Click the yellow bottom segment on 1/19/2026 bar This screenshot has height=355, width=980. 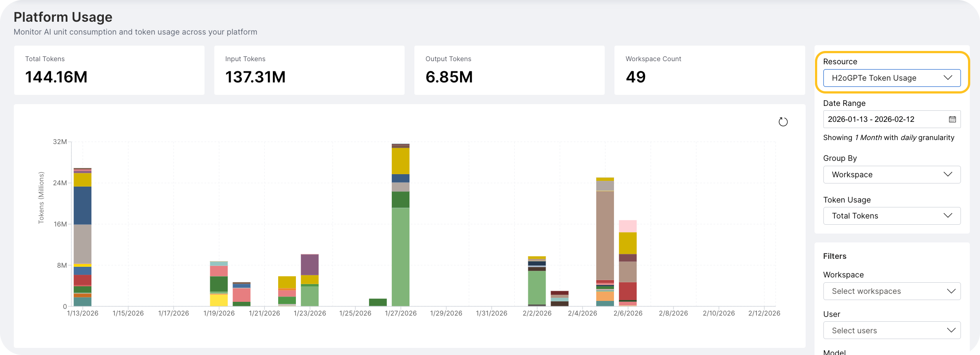[x=219, y=300]
